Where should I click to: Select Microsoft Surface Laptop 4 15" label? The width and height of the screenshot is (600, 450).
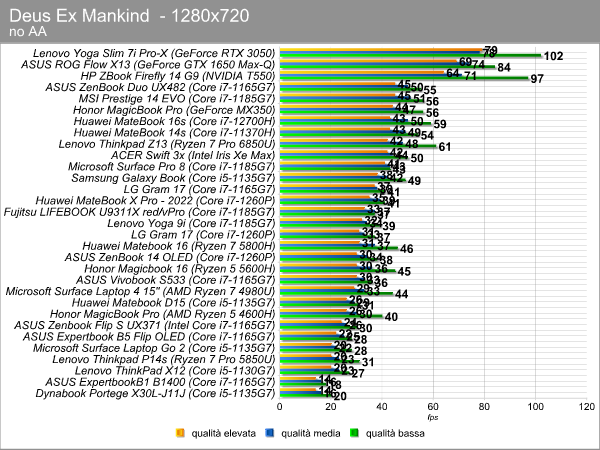pyautogui.click(x=140, y=292)
